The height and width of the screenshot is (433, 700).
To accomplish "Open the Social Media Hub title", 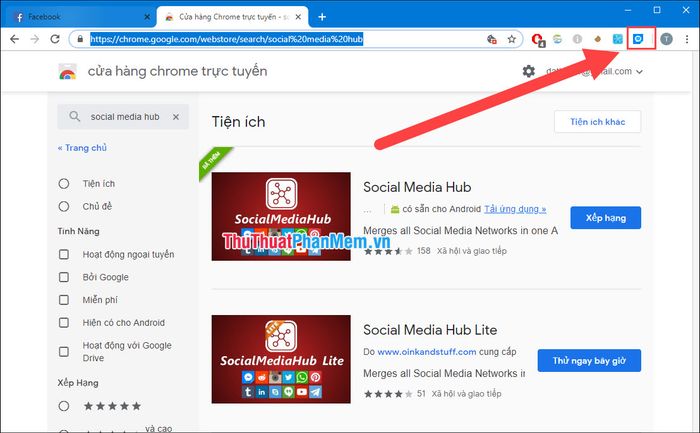I will (x=417, y=187).
